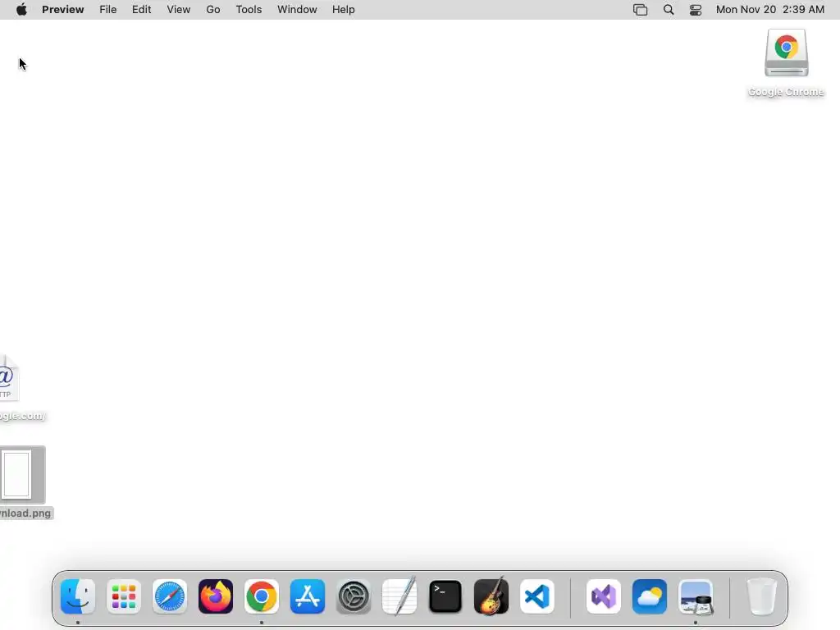Image resolution: width=840 pixels, height=630 pixels.
Task: Open the File menu
Action: pos(107,10)
